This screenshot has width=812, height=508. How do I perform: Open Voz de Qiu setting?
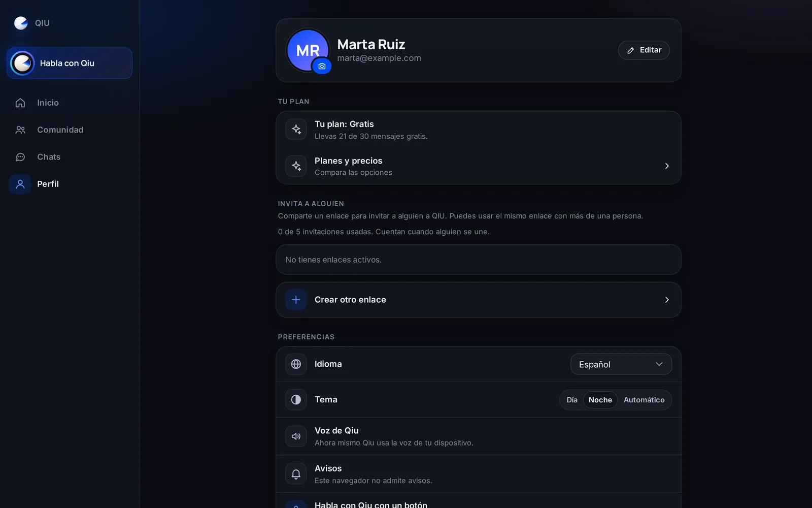(479, 436)
